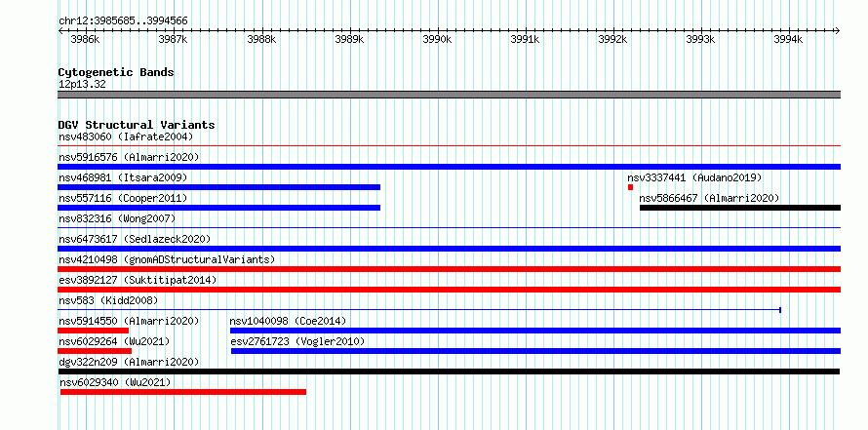Viewport: 868px width, 430px height.
Task: Select the red nsv6029340 (Wu2021) bar
Action: (183, 392)
